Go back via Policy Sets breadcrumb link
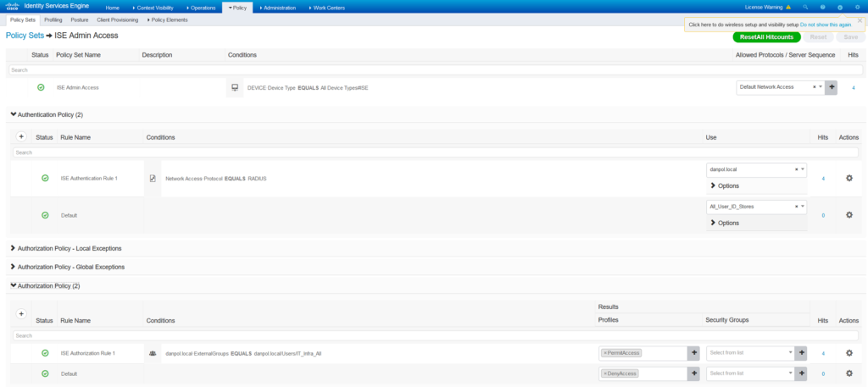Screen dimensions: 868x387 [x=25, y=36]
